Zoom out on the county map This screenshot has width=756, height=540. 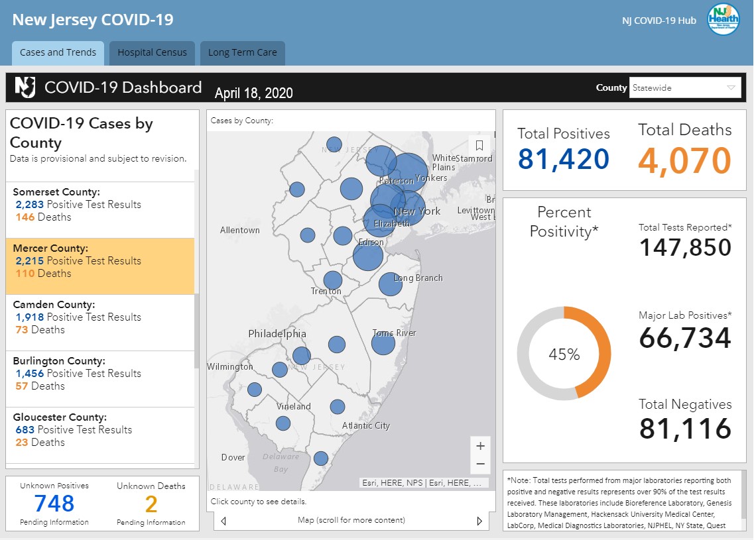480,464
